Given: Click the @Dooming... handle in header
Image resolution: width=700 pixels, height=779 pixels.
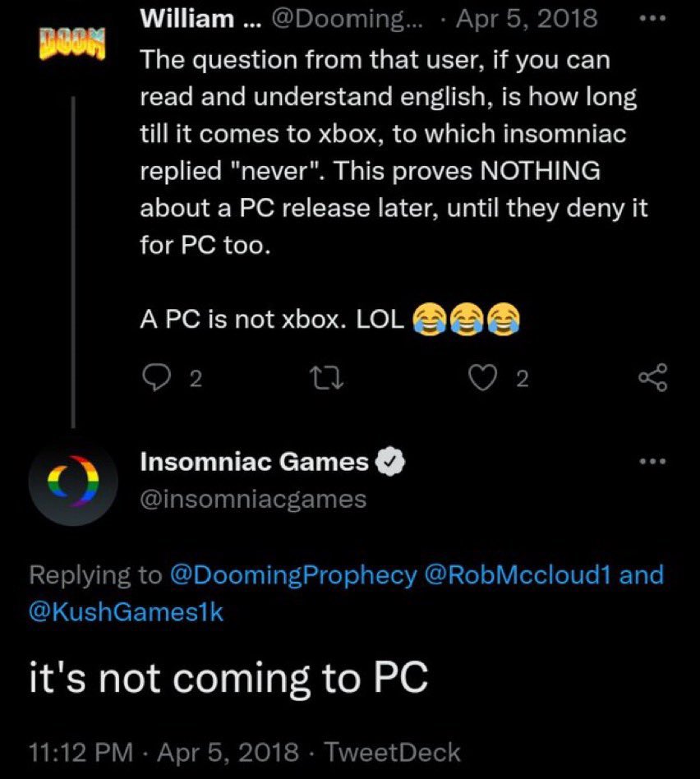Looking at the screenshot, I should 346,18.
